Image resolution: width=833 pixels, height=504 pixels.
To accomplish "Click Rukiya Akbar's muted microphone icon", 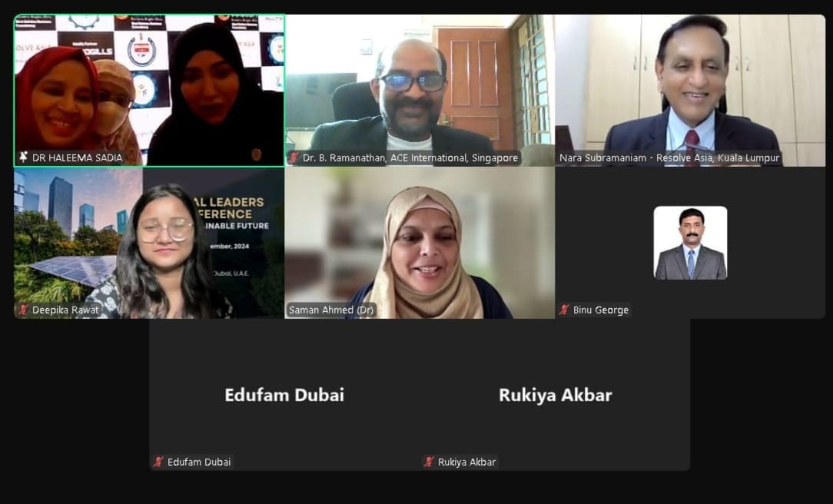I will [429, 462].
